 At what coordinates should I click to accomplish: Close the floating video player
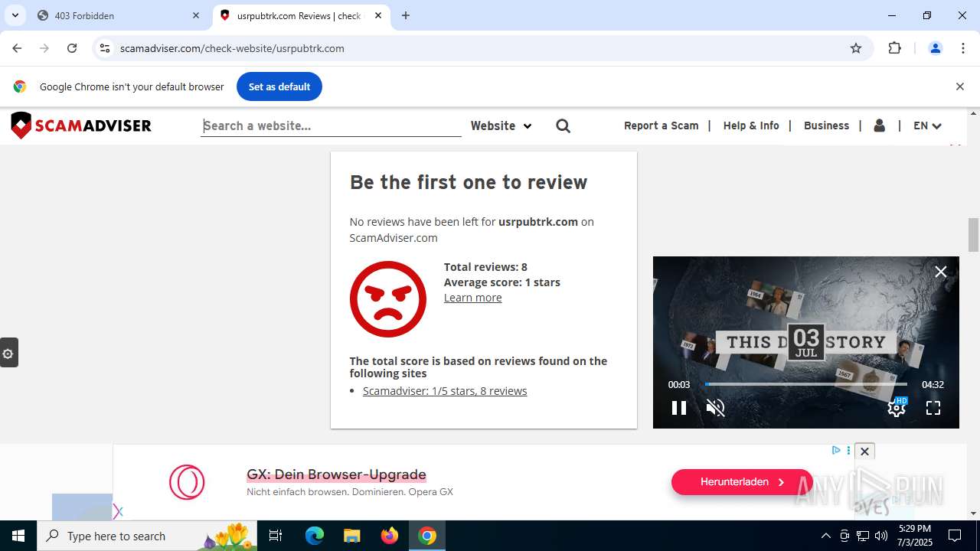tap(941, 272)
